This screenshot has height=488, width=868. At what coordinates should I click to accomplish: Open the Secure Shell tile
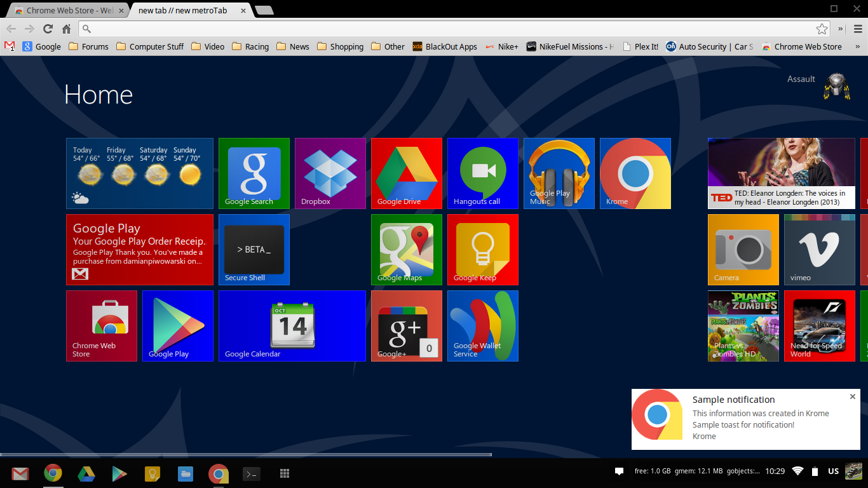[254, 250]
